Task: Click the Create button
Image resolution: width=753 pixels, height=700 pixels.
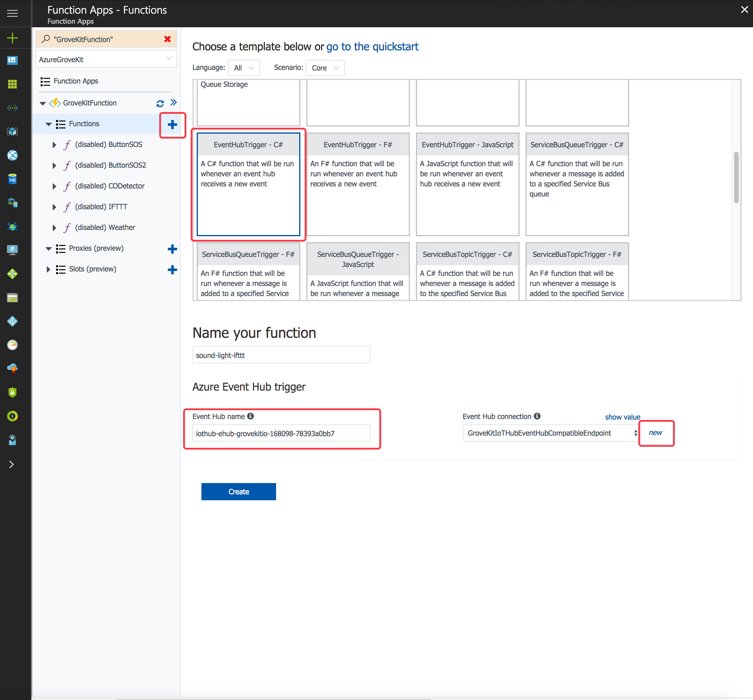Action: 238,492
